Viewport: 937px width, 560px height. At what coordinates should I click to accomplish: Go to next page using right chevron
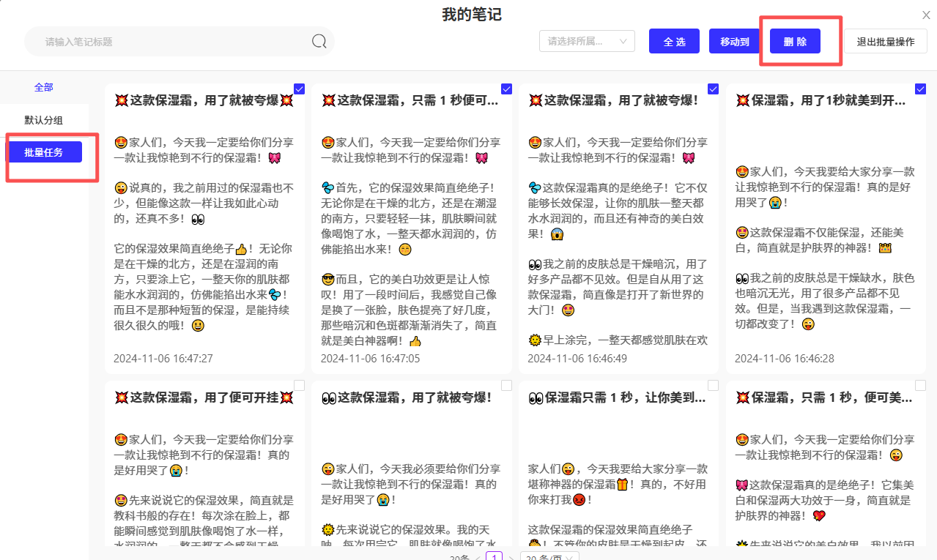pyautogui.click(x=511, y=558)
